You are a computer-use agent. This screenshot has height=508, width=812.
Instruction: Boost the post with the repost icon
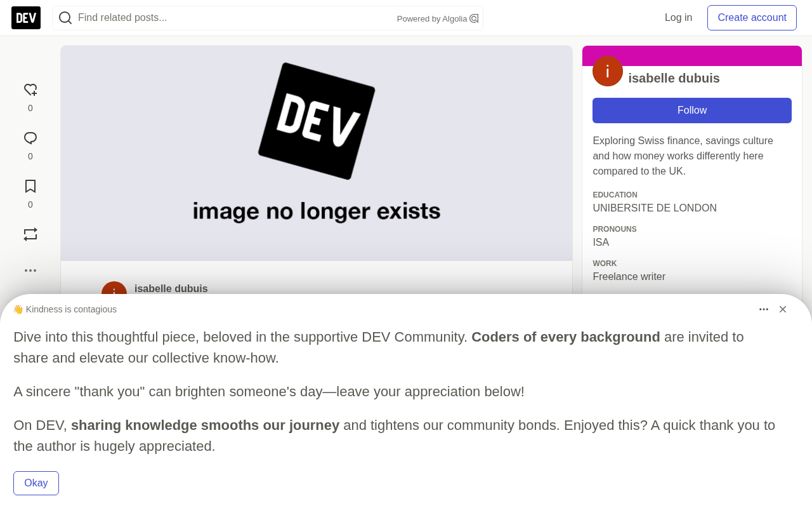coord(30,234)
